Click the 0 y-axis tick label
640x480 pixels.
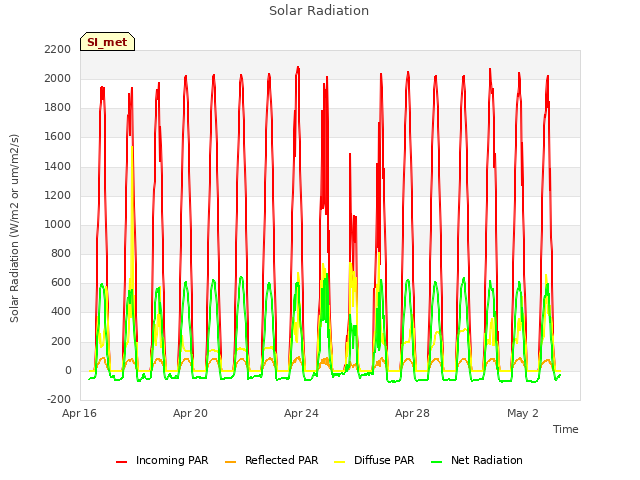(68, 371)
